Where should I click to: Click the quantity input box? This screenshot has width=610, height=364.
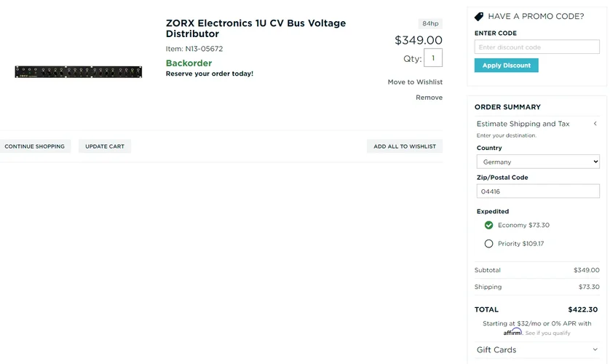coord(433,58)
